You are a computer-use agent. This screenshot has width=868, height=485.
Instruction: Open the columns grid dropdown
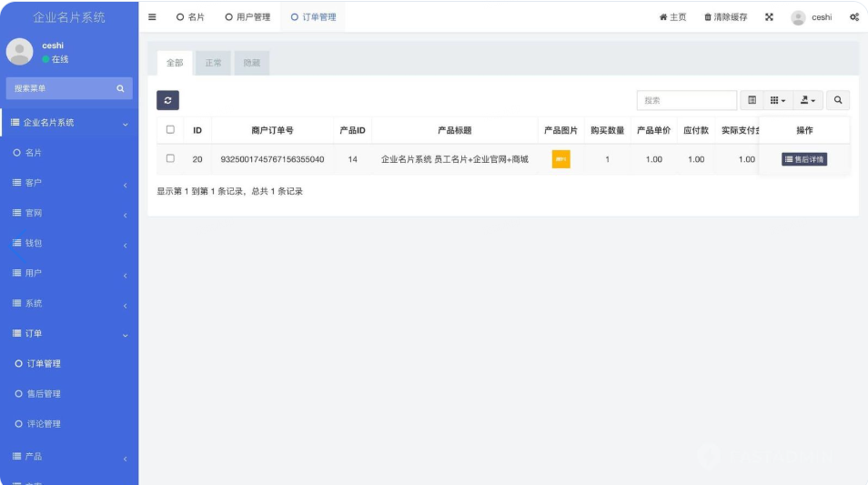[x=778, y=100]
